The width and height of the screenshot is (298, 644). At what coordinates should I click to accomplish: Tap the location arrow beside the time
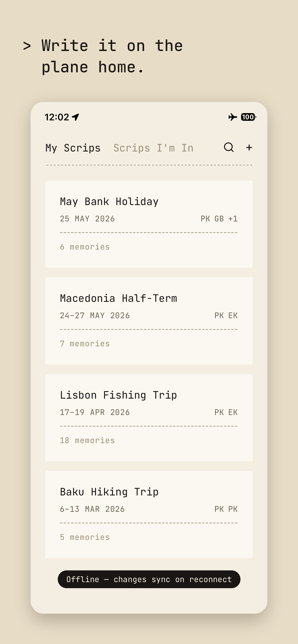coord(75,117)
